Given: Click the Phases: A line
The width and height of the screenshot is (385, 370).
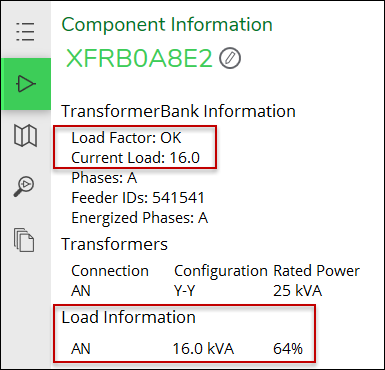Looking at the screenshot, I should point(104,178).
